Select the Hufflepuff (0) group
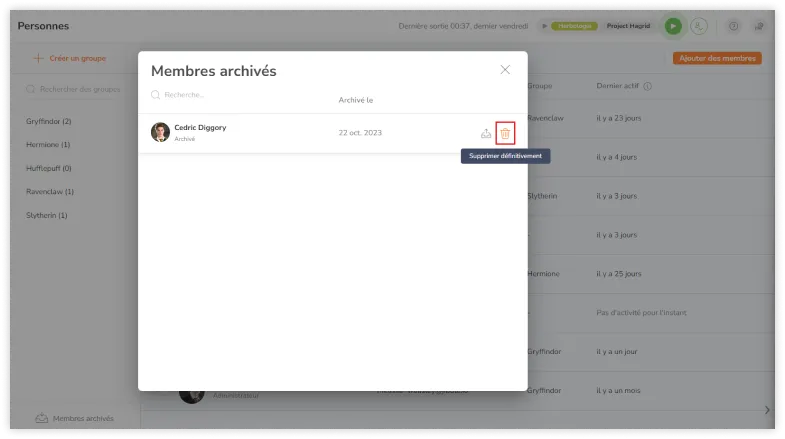The height and width of the screenshot is (439, 785). tap(49, 168)
